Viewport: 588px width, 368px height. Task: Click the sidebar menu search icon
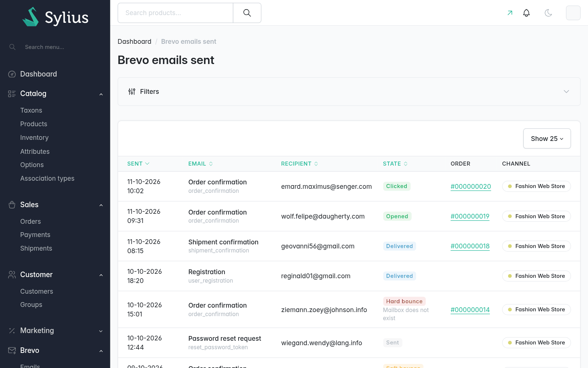12,47
